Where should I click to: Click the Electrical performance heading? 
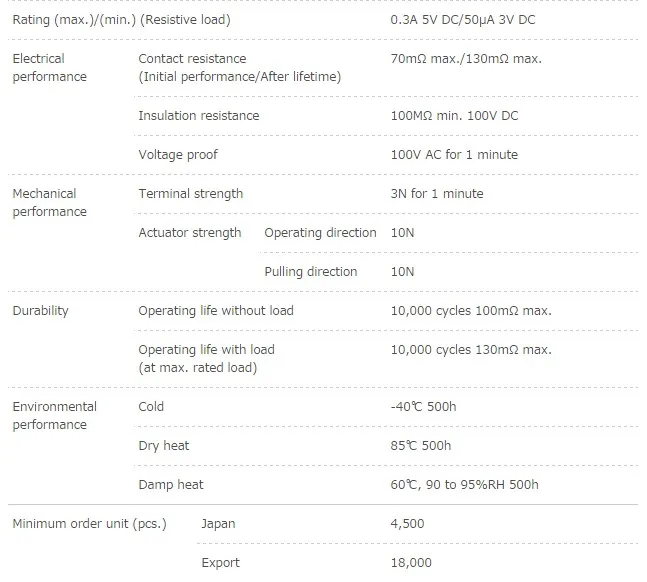click(50, 68)
